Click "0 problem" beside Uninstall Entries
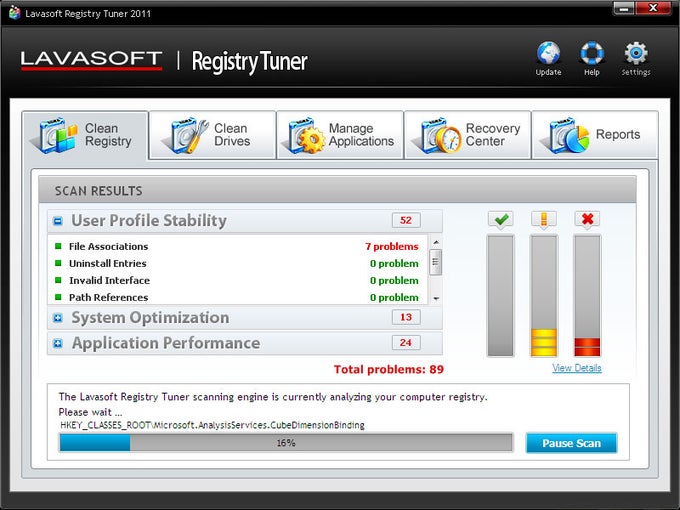 coord(394,263)
